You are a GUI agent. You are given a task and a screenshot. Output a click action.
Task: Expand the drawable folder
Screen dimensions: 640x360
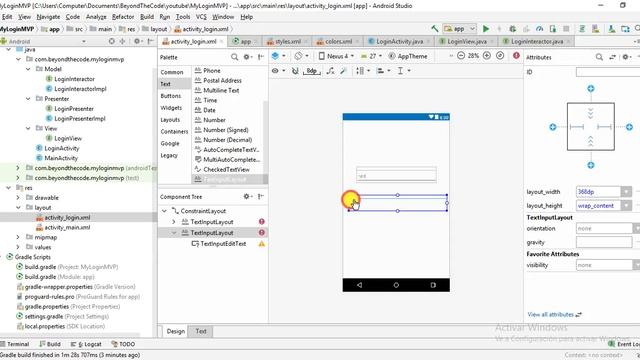[18, 198]
